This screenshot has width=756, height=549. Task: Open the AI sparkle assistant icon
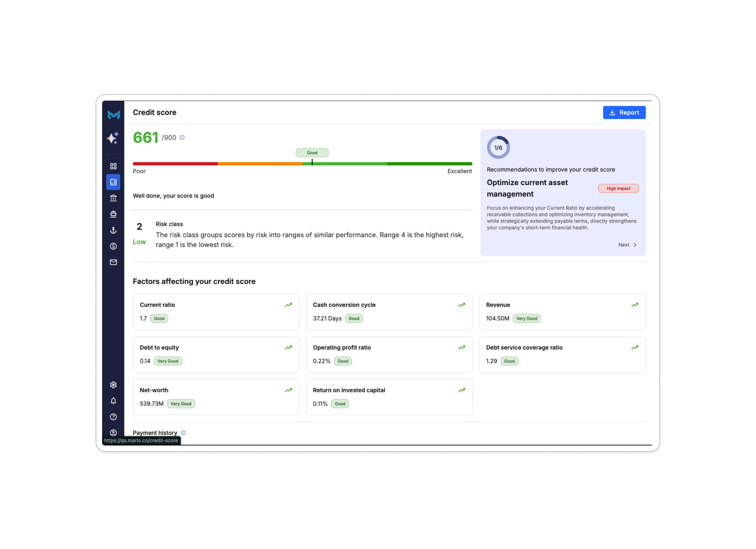[113, 138]
